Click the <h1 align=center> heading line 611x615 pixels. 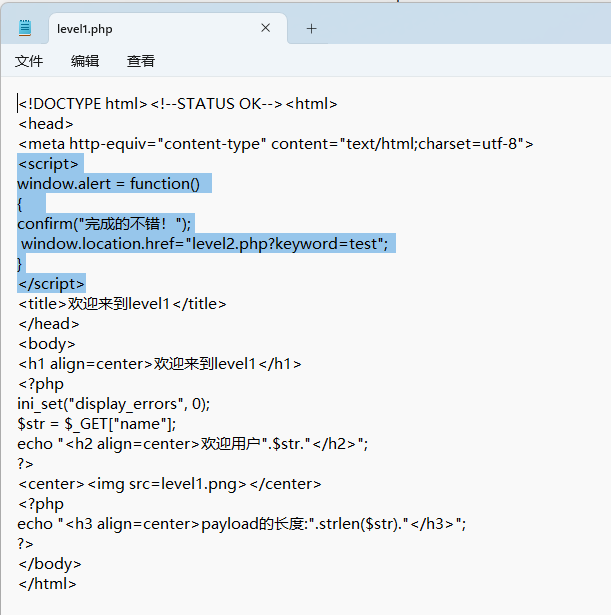[x=160, y=364]
